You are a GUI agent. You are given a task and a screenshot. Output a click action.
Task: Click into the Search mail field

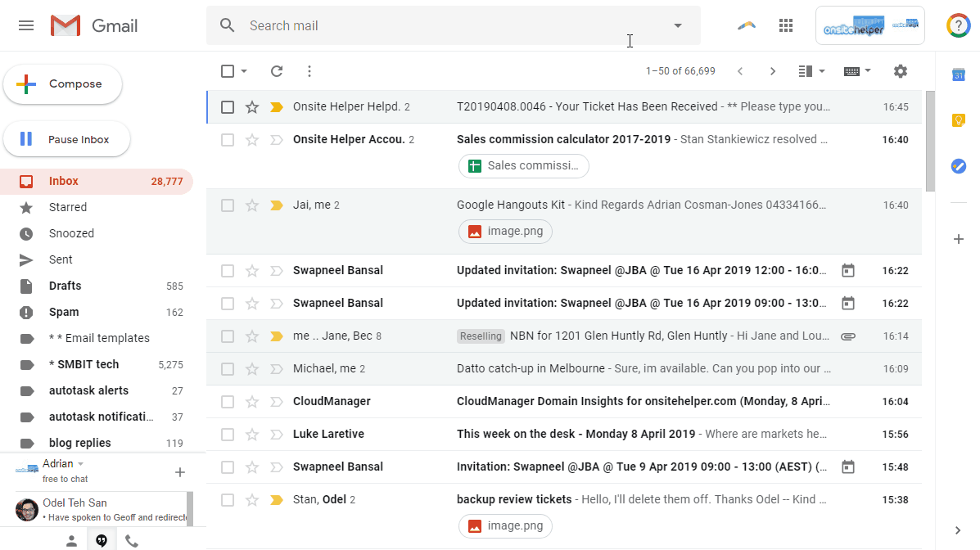pos(453,25)
